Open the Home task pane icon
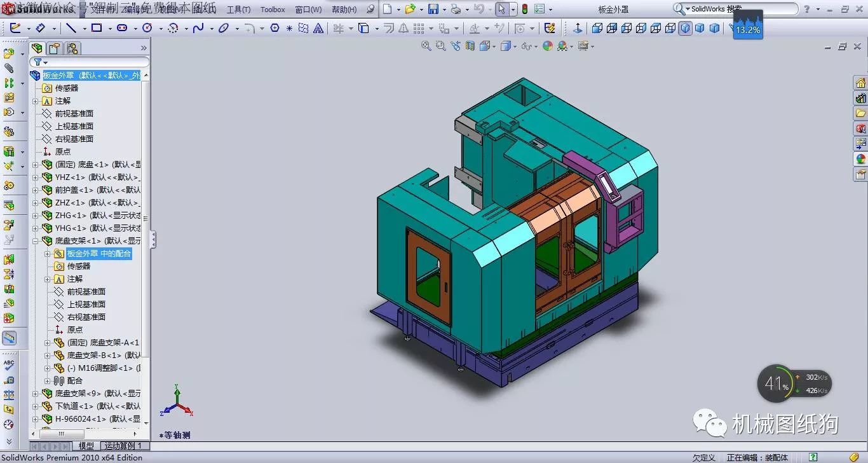Screen dimensions: 868x463 (860, 83)
